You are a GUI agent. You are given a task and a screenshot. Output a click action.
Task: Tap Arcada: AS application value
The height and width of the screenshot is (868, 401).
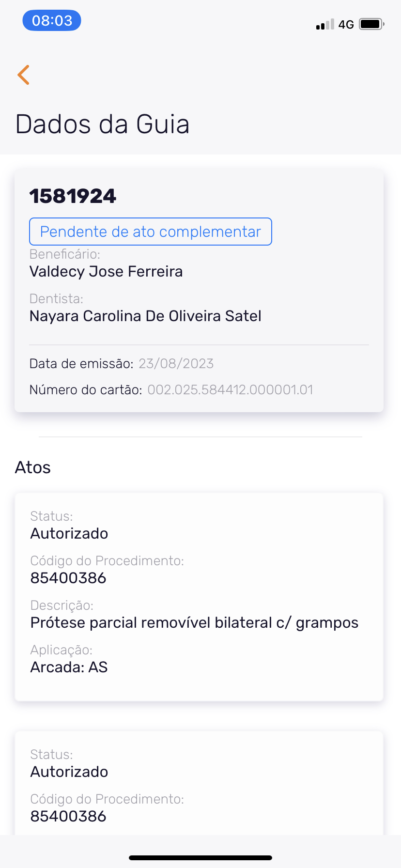69,667
